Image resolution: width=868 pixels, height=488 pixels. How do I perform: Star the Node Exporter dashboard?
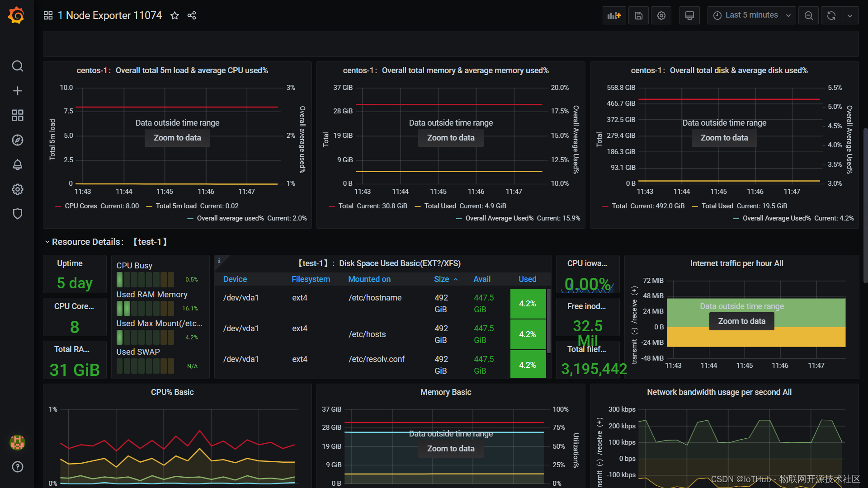tap(175, 15)
